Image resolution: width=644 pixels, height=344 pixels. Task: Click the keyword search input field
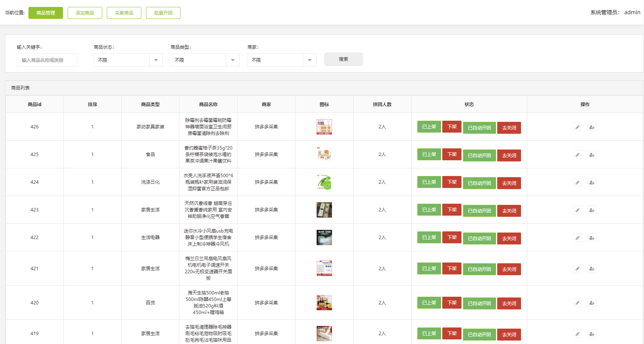(47, 60)
